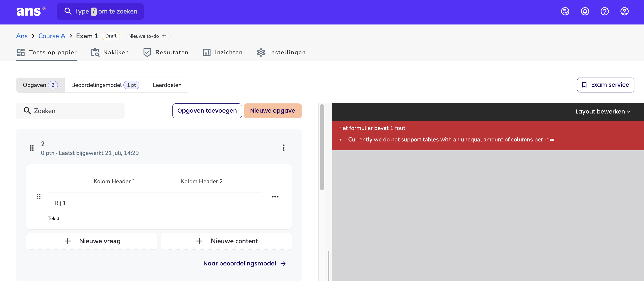
Task: Click opgave title 2
Action: coord(43,144)
